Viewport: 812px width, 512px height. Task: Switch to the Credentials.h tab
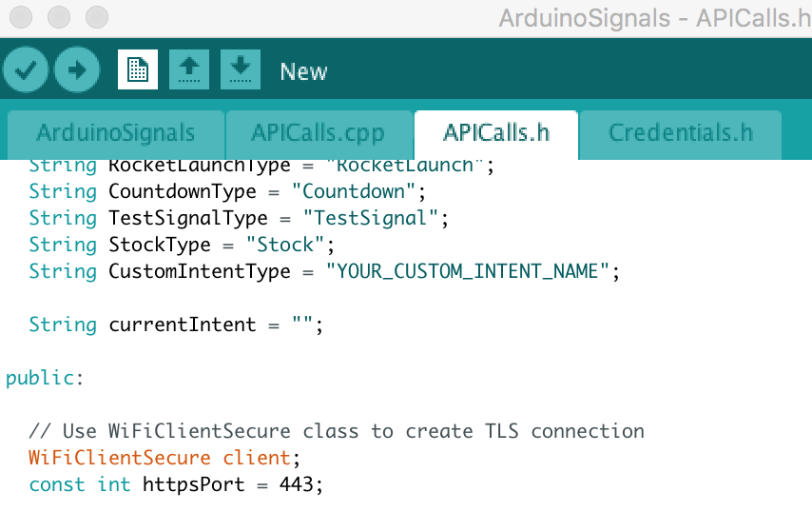click(x=681, y=133)
